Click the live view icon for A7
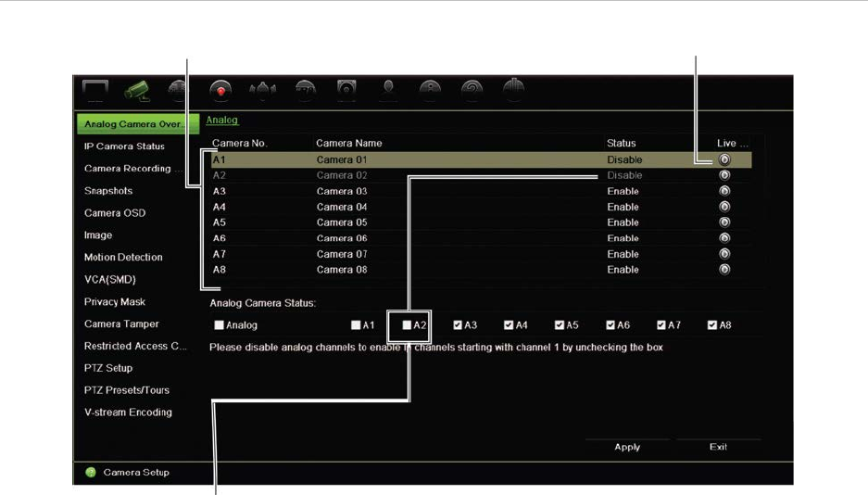868x495 pixels. pyautogui.click(x=724, y=254)
